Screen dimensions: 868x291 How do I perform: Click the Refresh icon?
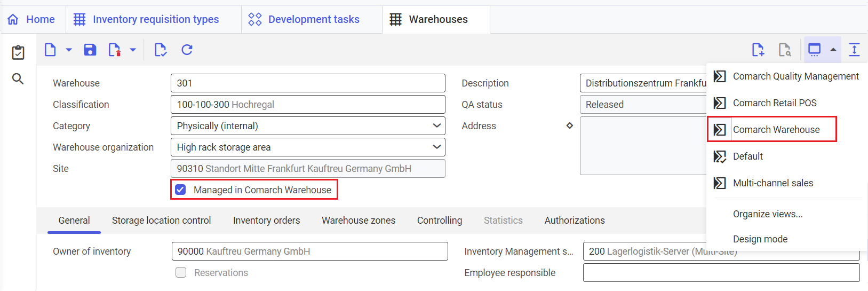tap(187, 50)
